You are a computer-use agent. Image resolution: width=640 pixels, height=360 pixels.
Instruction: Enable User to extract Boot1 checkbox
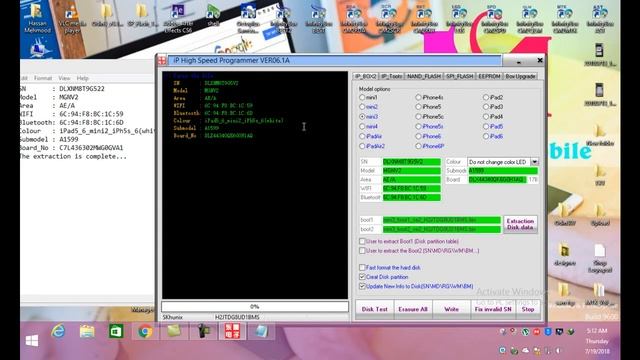point(362,241)
